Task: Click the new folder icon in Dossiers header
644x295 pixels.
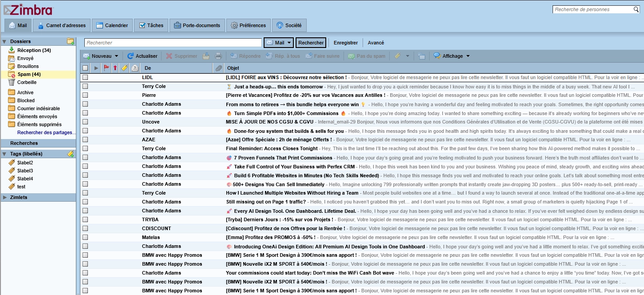Action: (70, 41)
